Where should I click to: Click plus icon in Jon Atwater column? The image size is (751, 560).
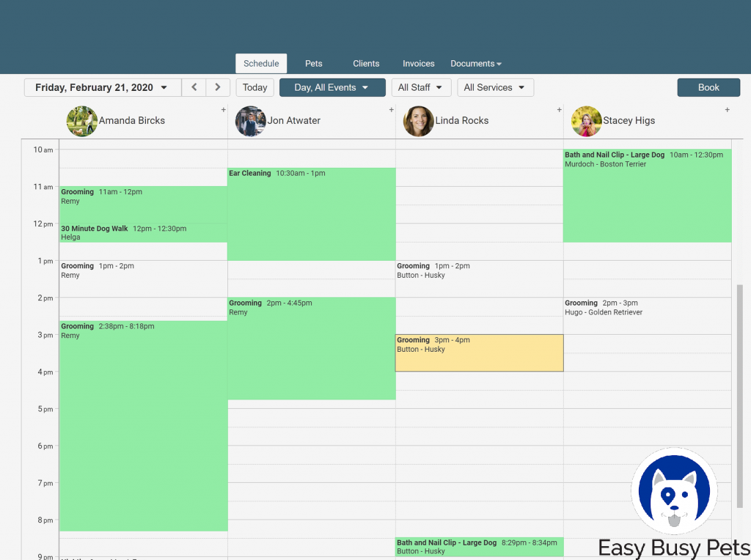(392, 110)
